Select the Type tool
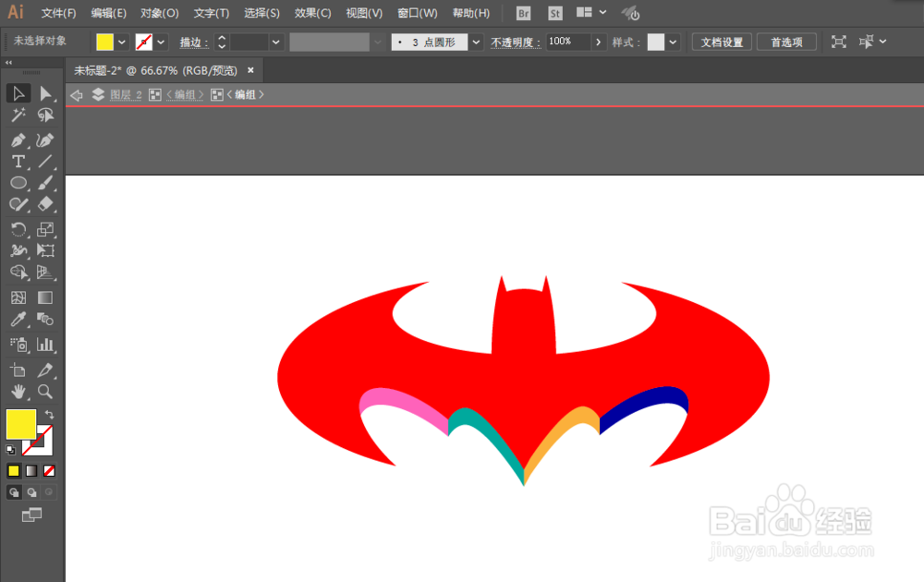924x582 pixels. coord(18,161)
